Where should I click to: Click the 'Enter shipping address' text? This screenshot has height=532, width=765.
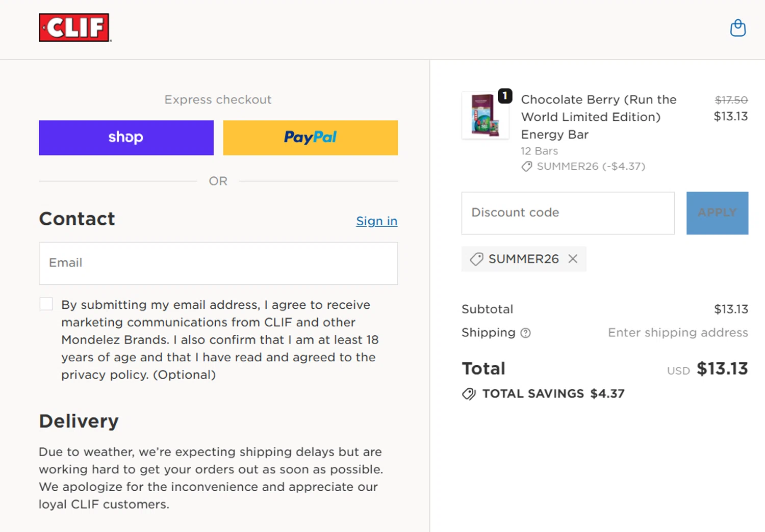click(678, 333)
